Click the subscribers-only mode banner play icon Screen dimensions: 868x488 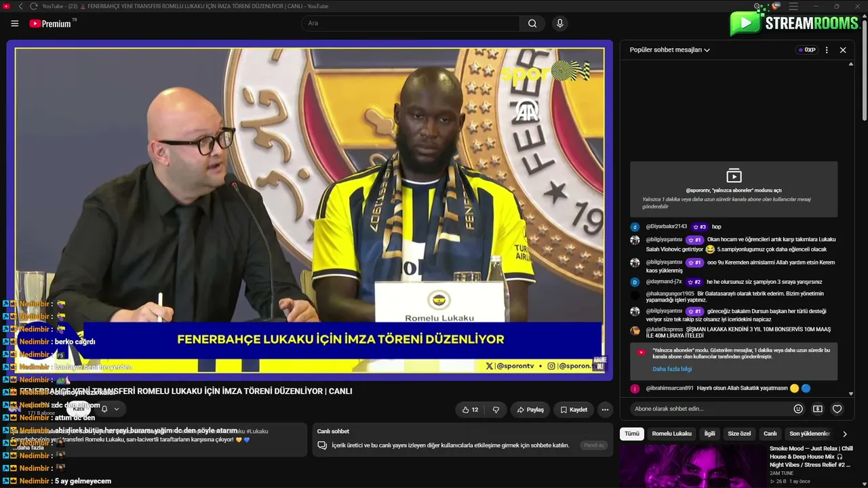[734, 176]
